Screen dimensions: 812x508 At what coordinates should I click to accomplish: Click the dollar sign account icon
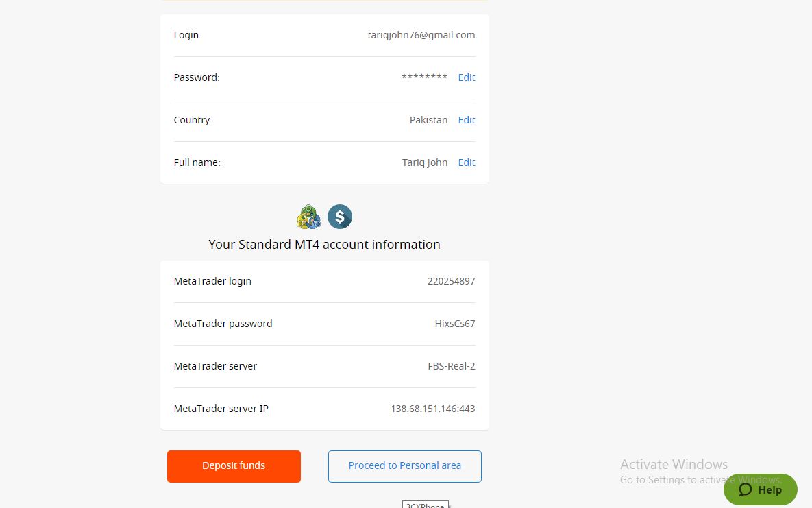(x=339, y=217)
